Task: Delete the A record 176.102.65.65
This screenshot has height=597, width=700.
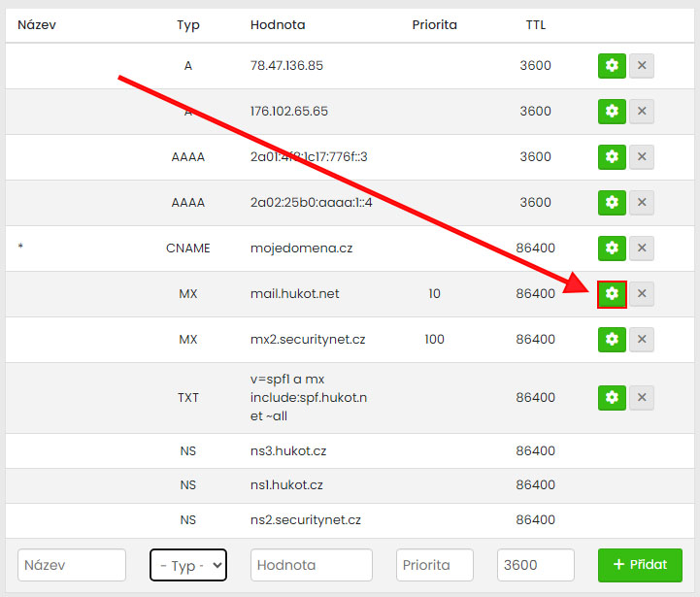Action: (641, 112)
